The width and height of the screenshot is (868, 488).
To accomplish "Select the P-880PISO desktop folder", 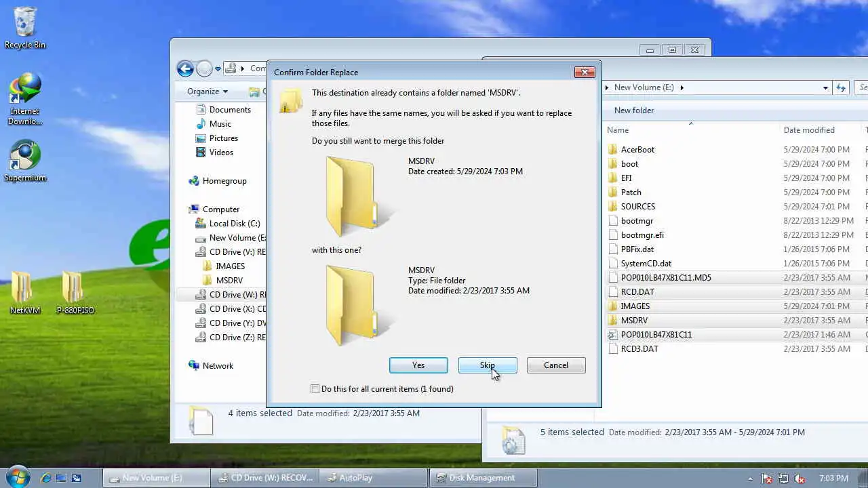I will point(75,293).
